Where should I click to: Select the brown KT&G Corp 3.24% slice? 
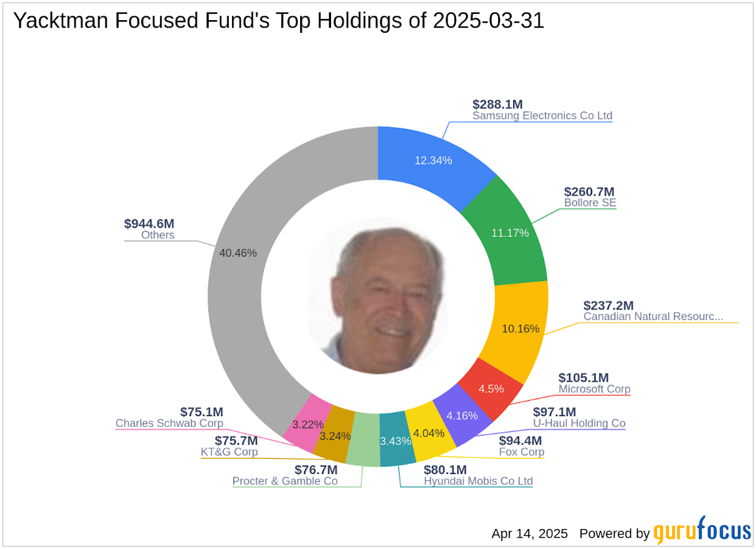coord(334,436)
